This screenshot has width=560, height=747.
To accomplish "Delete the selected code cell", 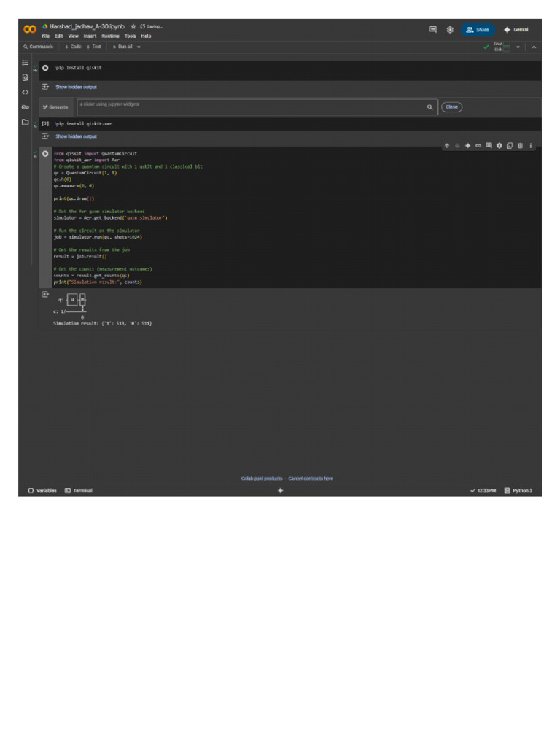I will (520, 145).
